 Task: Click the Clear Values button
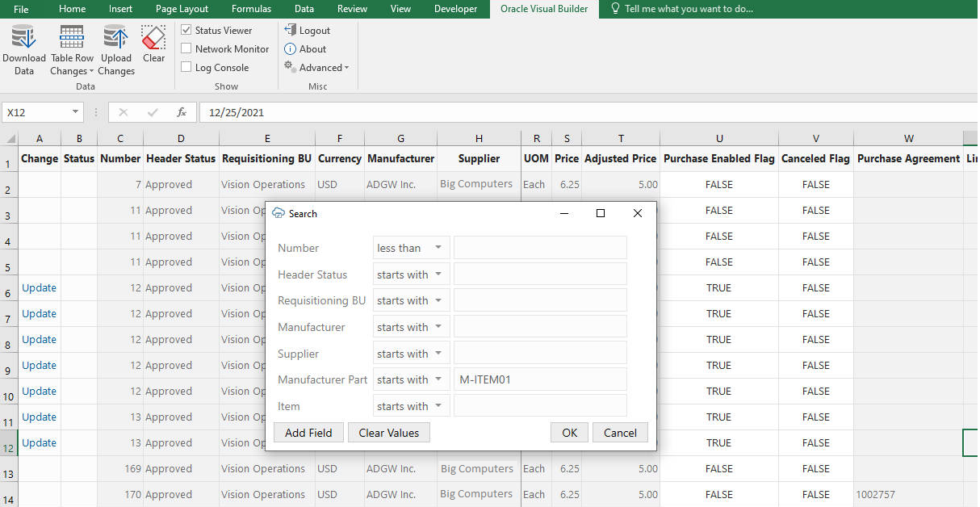[x=389, y=433]
